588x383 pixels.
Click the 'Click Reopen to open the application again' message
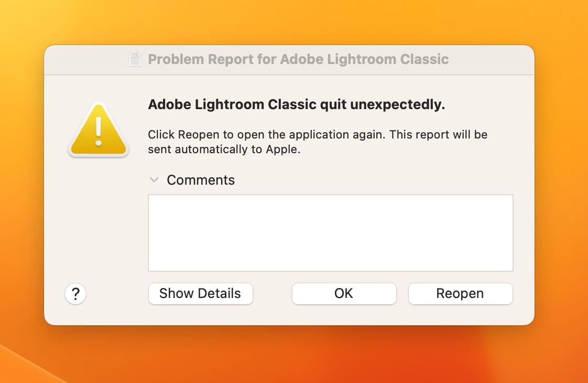318,142
